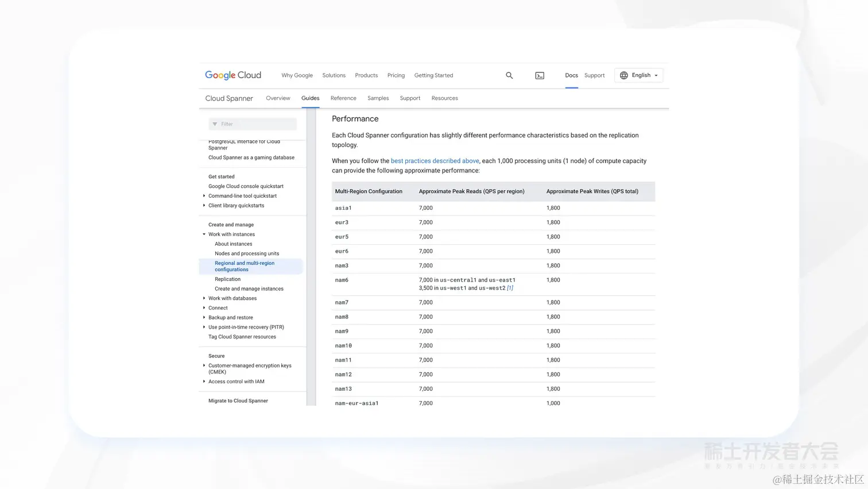This screenshot has height=489, width=868.
Task: Click the globe language icon
Action: click(x=624, y=75)
